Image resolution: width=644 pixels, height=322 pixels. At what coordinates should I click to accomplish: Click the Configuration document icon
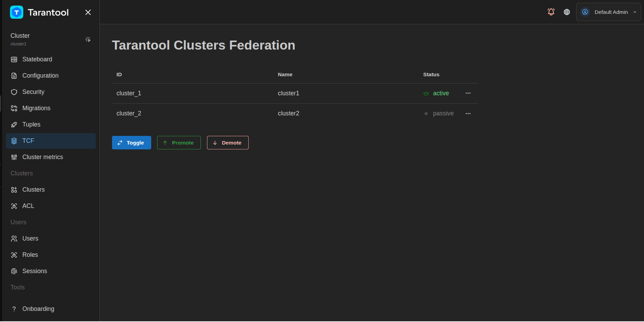[x=14, y=76]
